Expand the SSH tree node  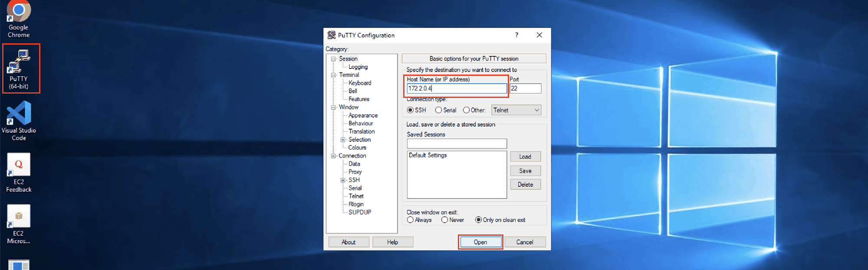pos(343,180)
